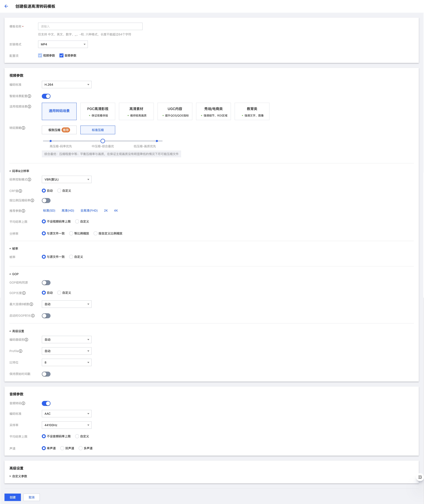Viewport: 424px width, 504px height.
Task: Click info icon beside 智能场景配置
Action: [29, 96]
